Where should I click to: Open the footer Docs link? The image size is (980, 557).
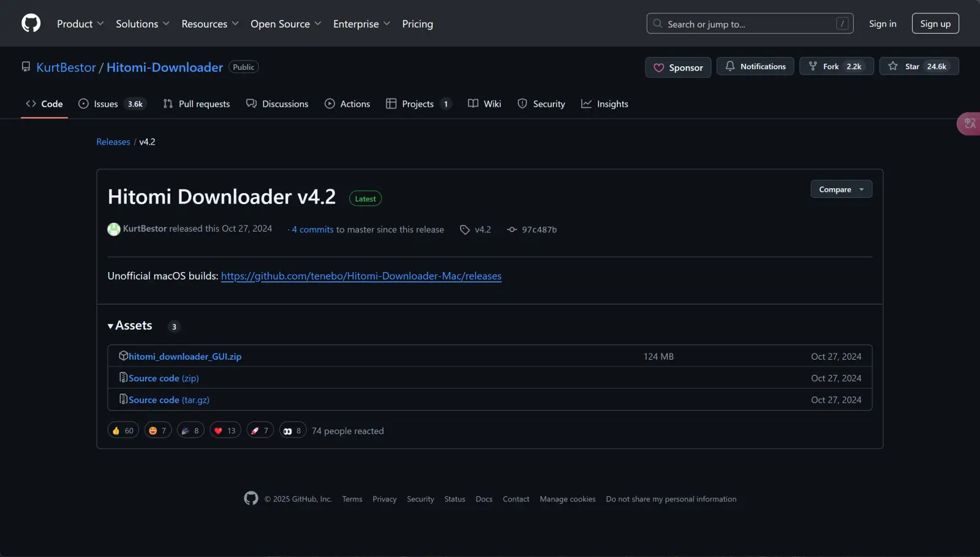(484, 499)
